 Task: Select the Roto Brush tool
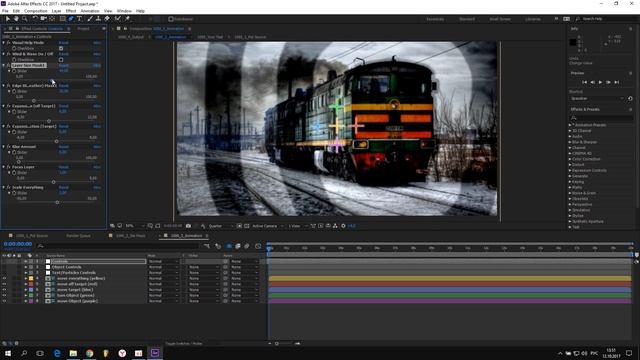[x=118, y=19]
